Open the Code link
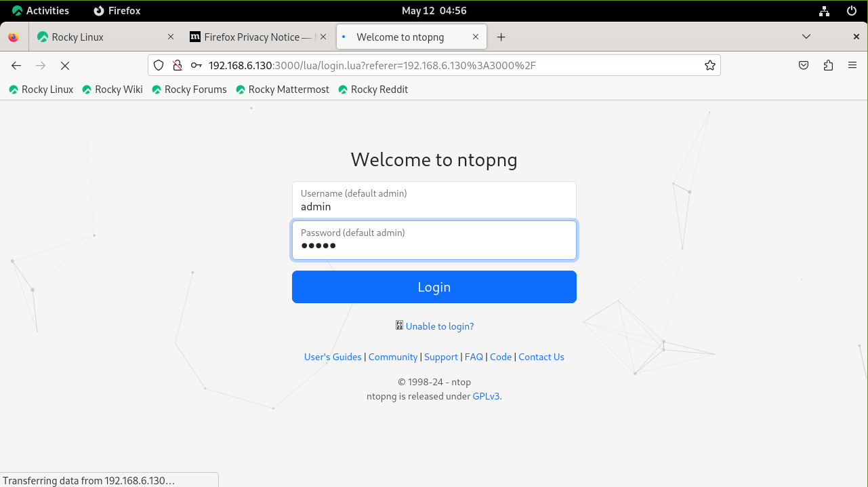Screen dimensions: 868x487 click(501, 357)
